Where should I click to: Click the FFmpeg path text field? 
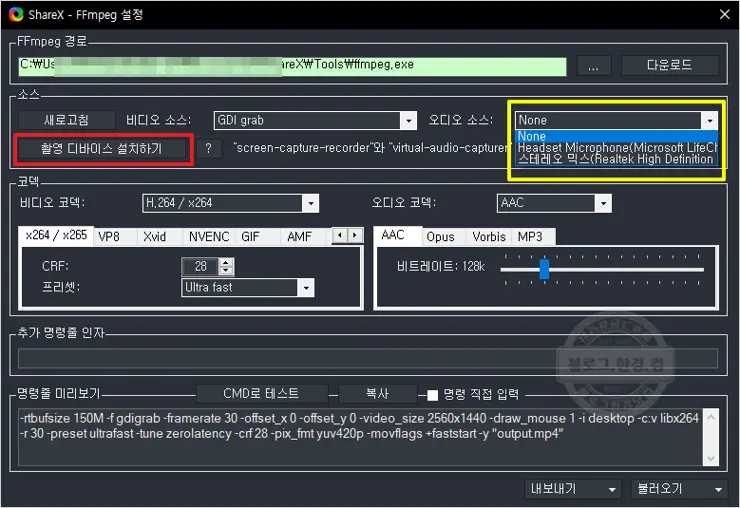[x=292, y=67]
